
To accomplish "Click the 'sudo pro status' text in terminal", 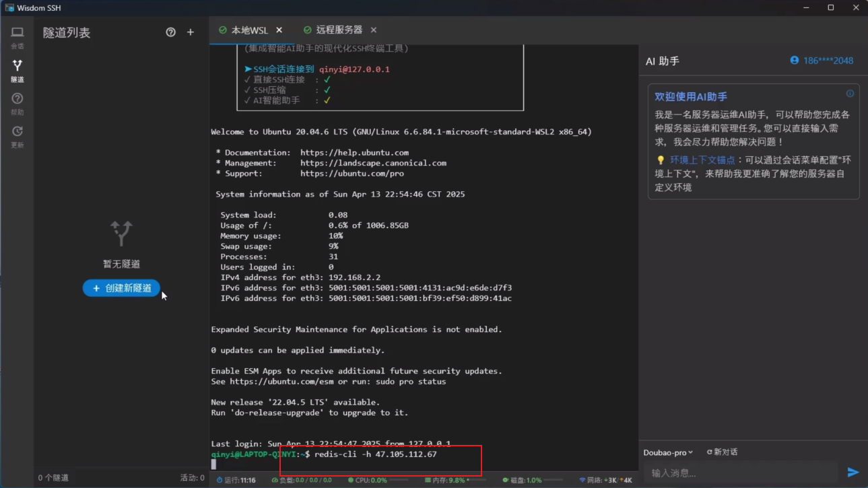I will coord(411,382).
